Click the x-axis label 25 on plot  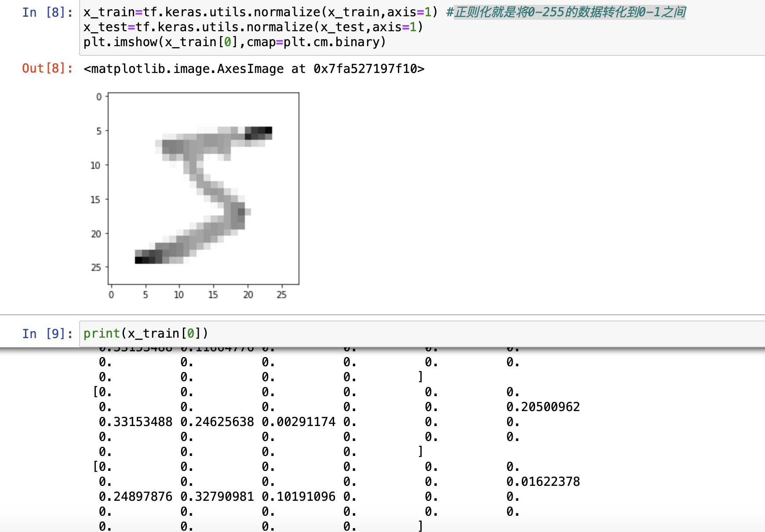[x=281, y=295]
